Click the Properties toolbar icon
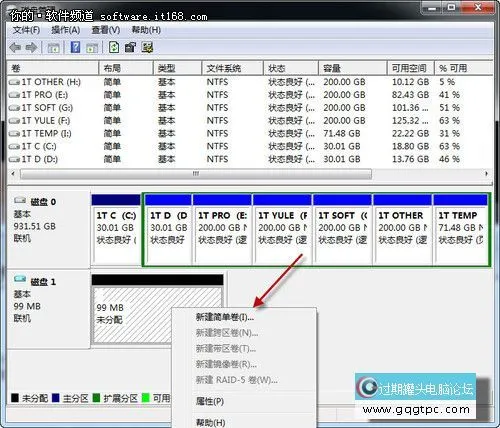The height and width of the screenshot is (428, 500). click(130, 47)
